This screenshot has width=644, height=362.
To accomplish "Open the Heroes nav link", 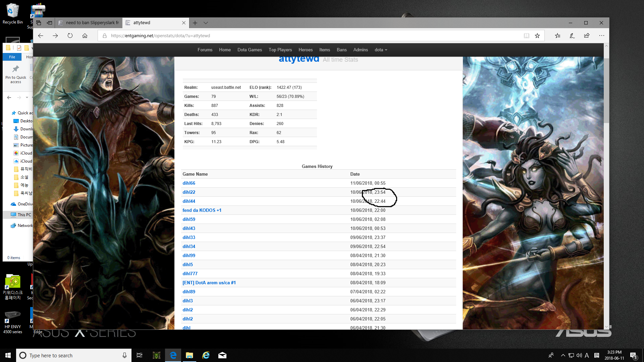I will coord(306,50).
